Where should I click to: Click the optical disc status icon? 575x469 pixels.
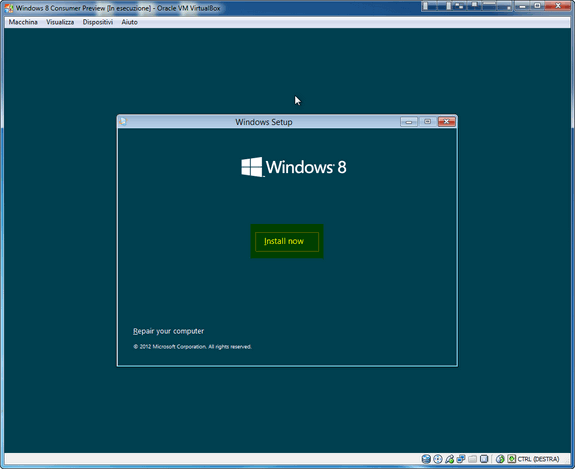click(x=438, y=459)
